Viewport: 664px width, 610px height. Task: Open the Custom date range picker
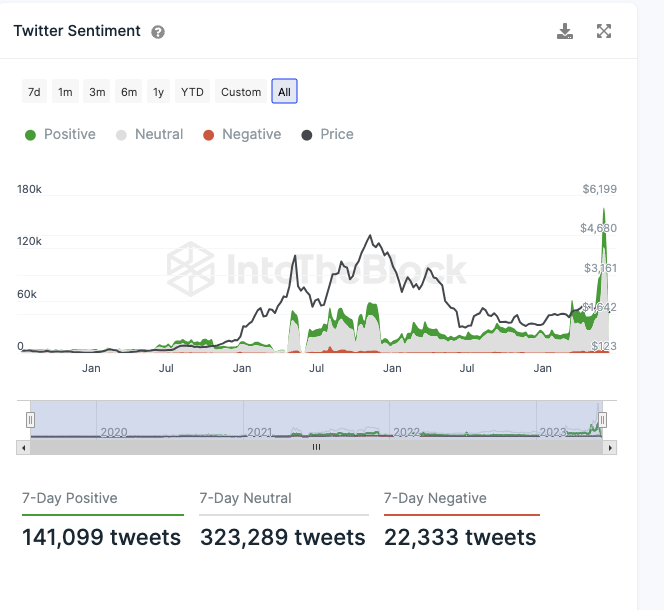pos(241,92)
